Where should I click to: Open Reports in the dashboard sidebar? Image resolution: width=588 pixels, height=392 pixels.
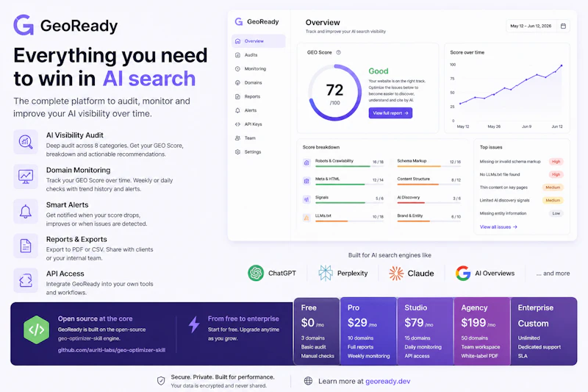(x=259, y=96)
